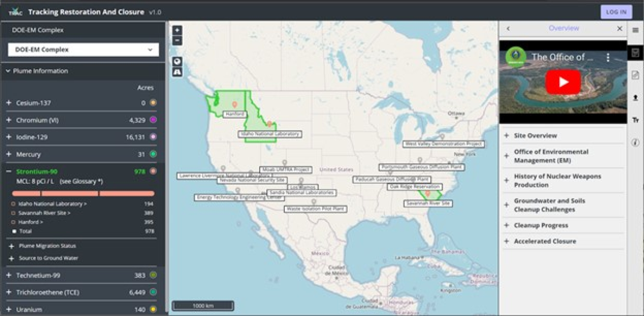Expand the Technetium-99 row
This screenshot has width=644, height=316.
click(9, 275)
